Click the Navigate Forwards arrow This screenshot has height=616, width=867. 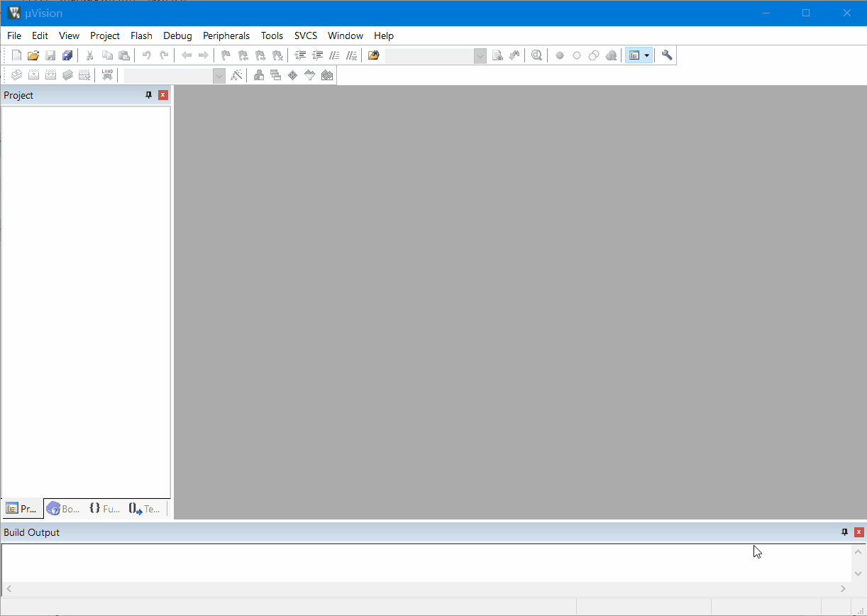click(x=204, y=55)
